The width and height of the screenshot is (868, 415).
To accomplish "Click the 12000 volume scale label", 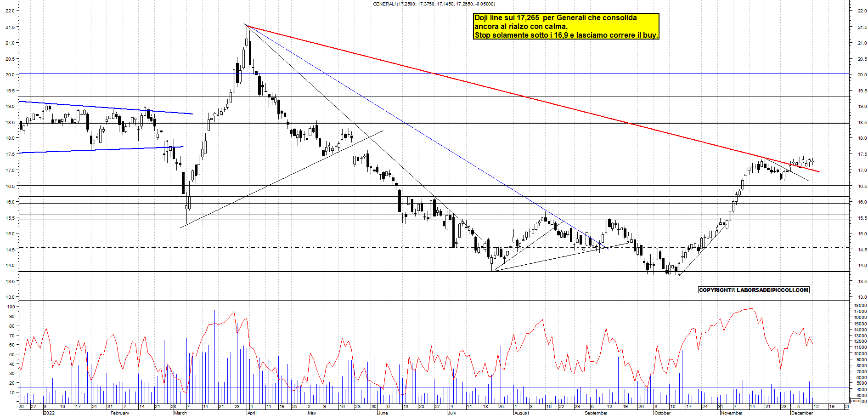I will coord(860,341).
